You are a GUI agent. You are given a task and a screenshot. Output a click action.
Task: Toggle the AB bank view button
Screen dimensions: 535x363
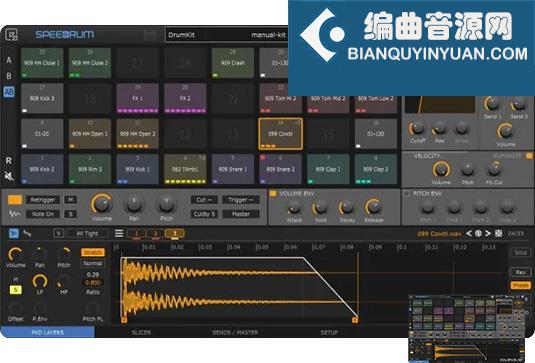(x=9, y=92)
